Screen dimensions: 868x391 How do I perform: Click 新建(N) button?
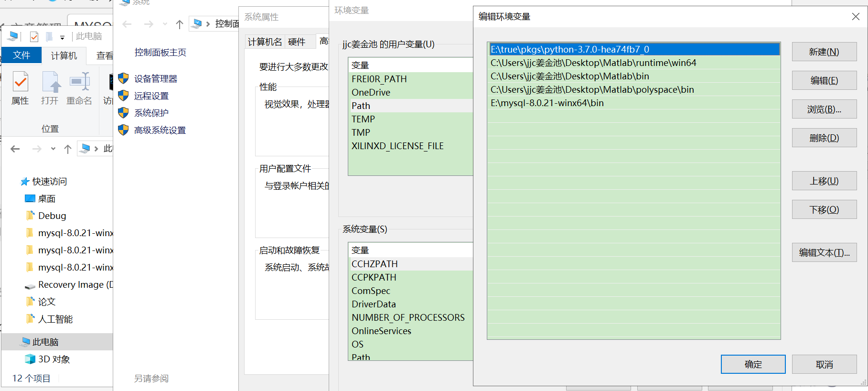pos(824,52)
